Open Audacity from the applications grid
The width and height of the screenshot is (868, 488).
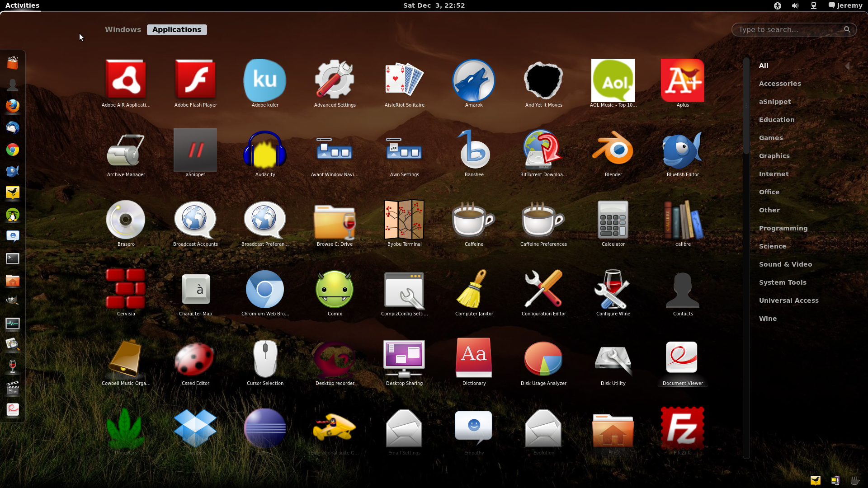pyautogui.click(x=265, y=150)
